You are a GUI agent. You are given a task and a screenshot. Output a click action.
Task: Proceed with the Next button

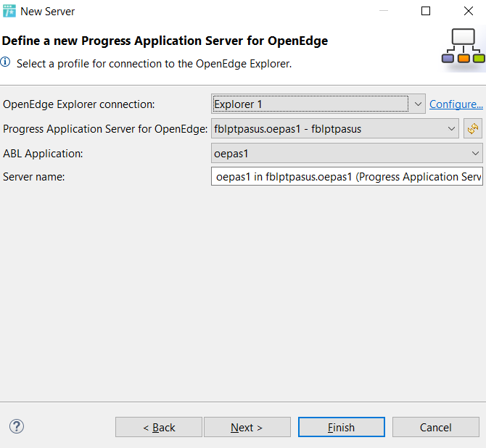click(x=247, y=427)
